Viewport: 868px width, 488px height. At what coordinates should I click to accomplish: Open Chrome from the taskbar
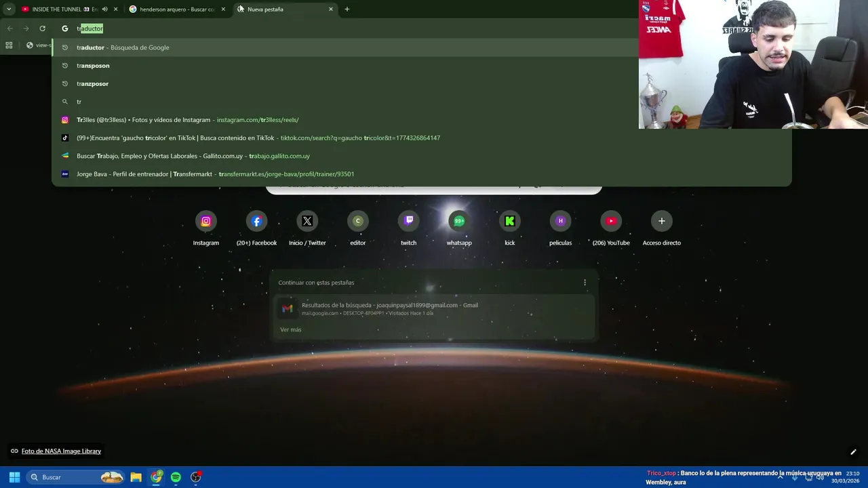pos(157,477)
